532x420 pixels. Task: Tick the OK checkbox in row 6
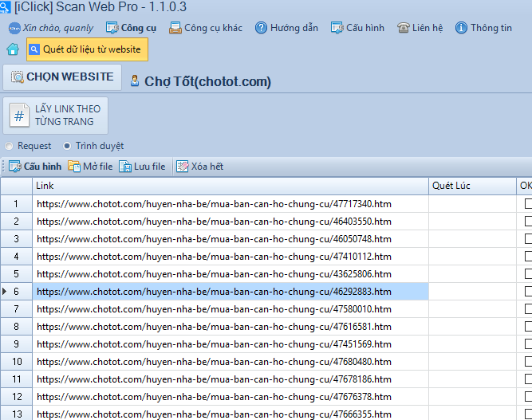tap(528, 292)
